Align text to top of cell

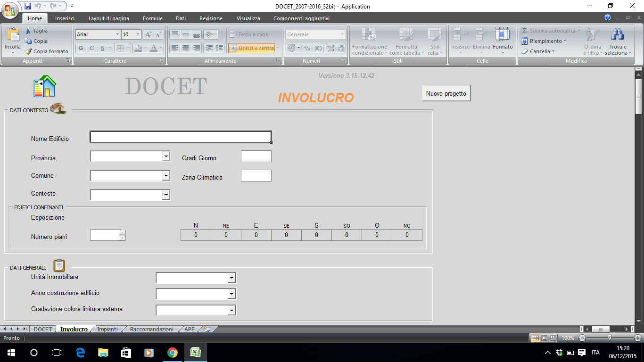174,34
